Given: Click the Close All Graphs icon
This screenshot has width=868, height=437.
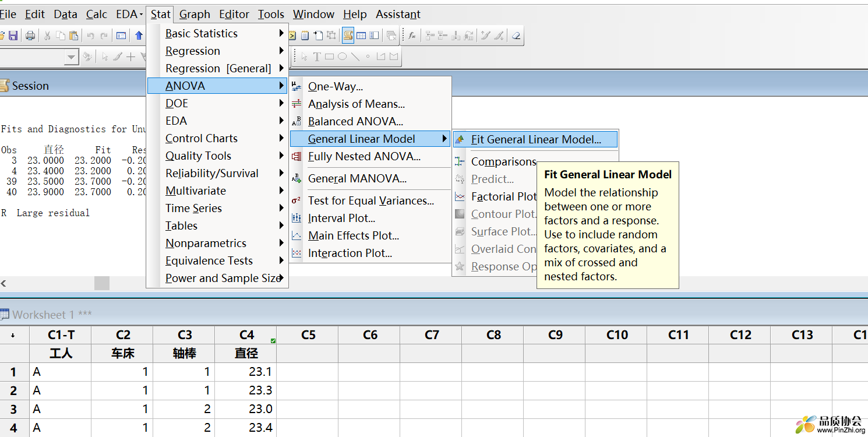Looking at the screenshot, I should (391, 36).
